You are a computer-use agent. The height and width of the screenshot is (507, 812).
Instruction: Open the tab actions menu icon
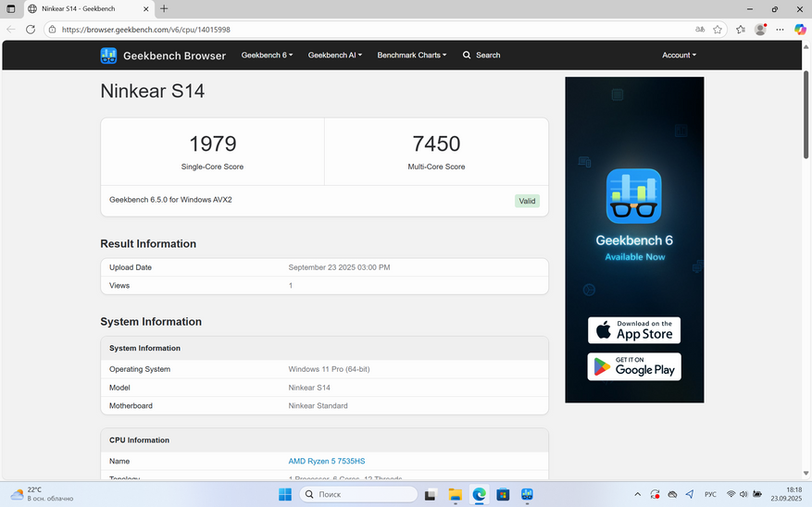(11, 9)
